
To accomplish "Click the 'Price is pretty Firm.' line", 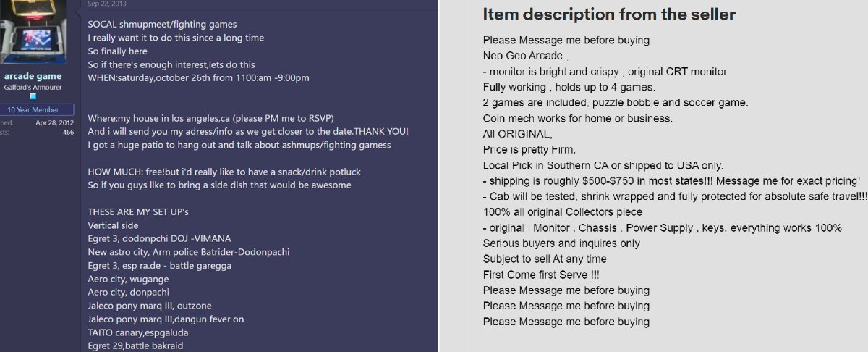I will coord(529,149).
